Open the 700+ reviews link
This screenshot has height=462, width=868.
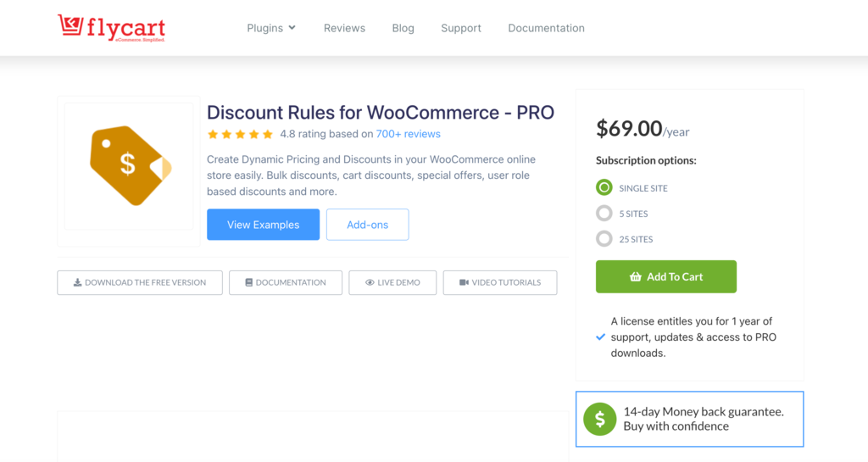[409, 134]
